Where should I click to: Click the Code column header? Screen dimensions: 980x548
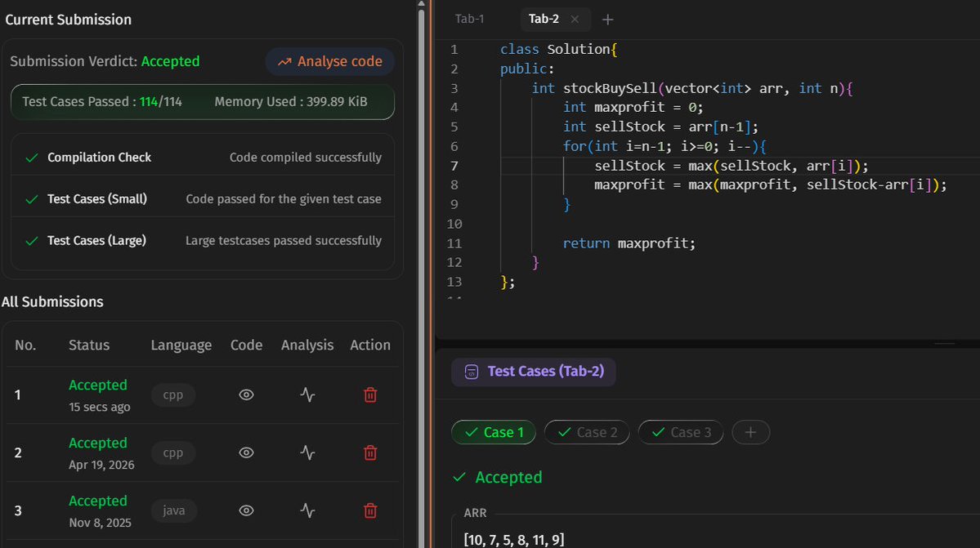[x=246, y=345]
